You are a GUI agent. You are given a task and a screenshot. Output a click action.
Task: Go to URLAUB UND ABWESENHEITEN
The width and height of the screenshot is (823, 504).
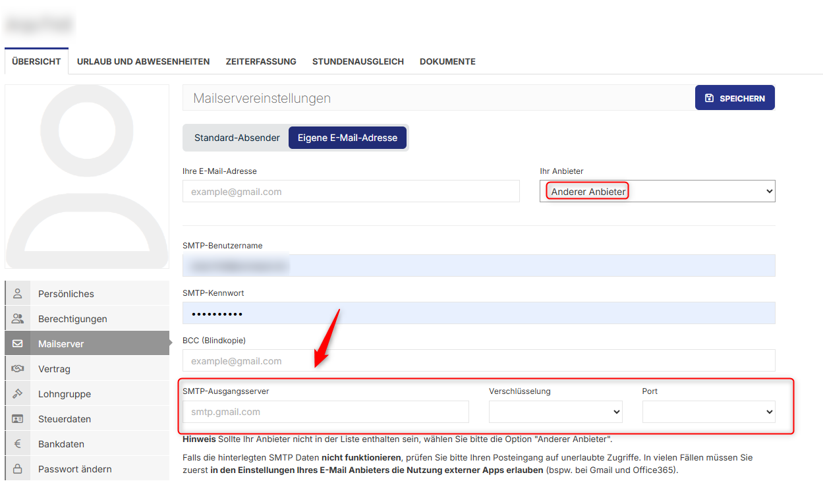(x=143, y=61)
